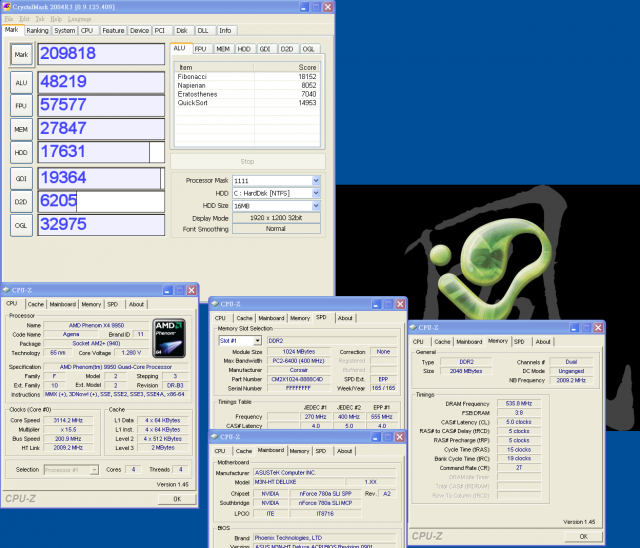
Task: Open About tab in CPU-Z SPD window
Action: pyautogui.click(x=345, y=318)
